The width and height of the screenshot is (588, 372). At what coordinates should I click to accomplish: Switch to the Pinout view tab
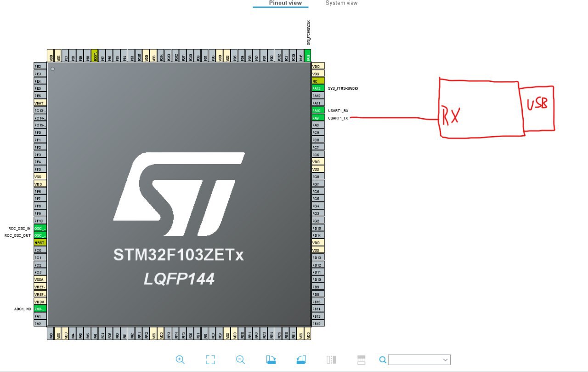tap(285, 3)
